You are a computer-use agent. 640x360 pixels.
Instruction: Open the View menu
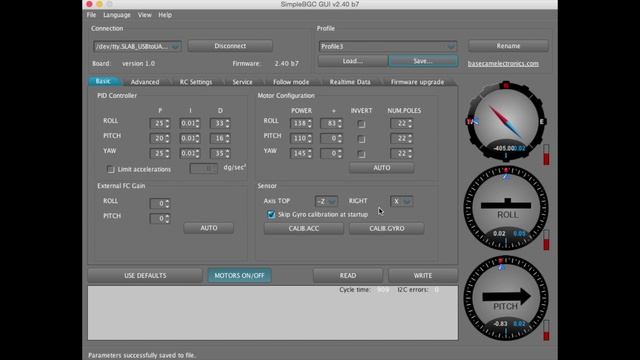pos(144,15)
